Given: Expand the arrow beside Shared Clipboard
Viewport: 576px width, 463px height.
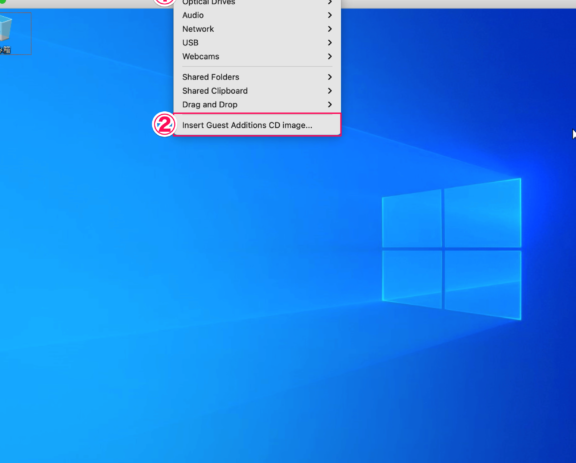Looking at the screenshot, I should tap(330, 91).
